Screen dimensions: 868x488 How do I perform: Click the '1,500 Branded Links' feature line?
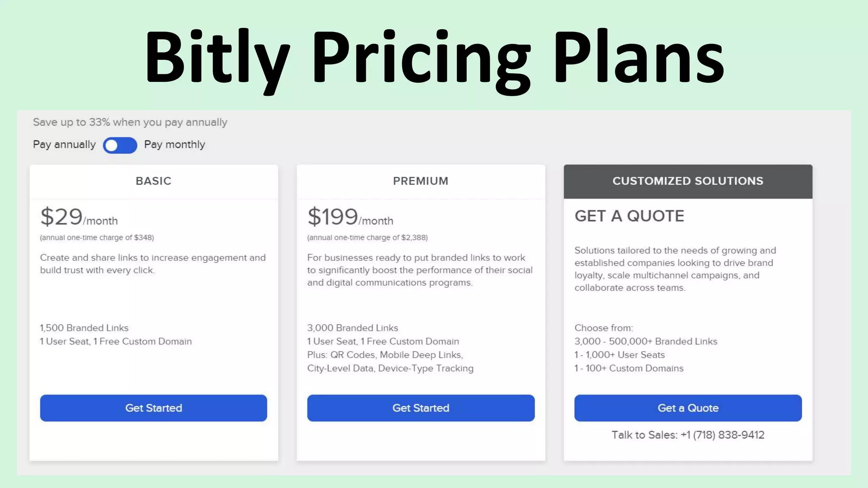point(84,328)
